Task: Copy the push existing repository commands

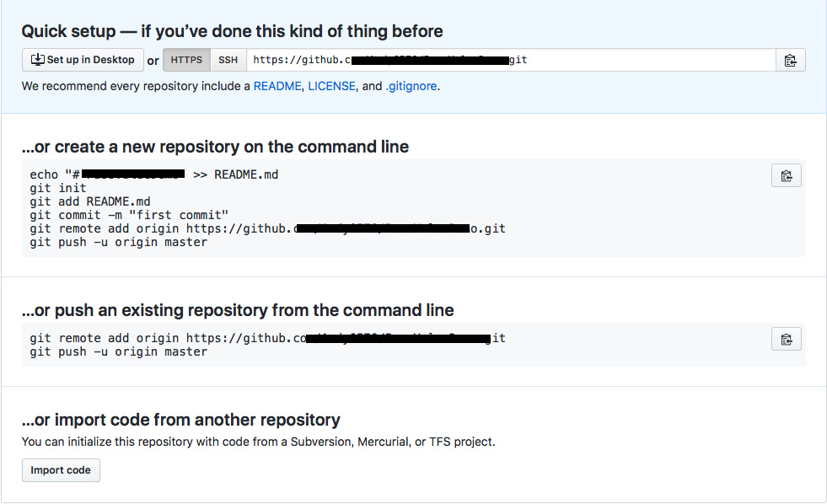Action: click(x=786, y=339)
